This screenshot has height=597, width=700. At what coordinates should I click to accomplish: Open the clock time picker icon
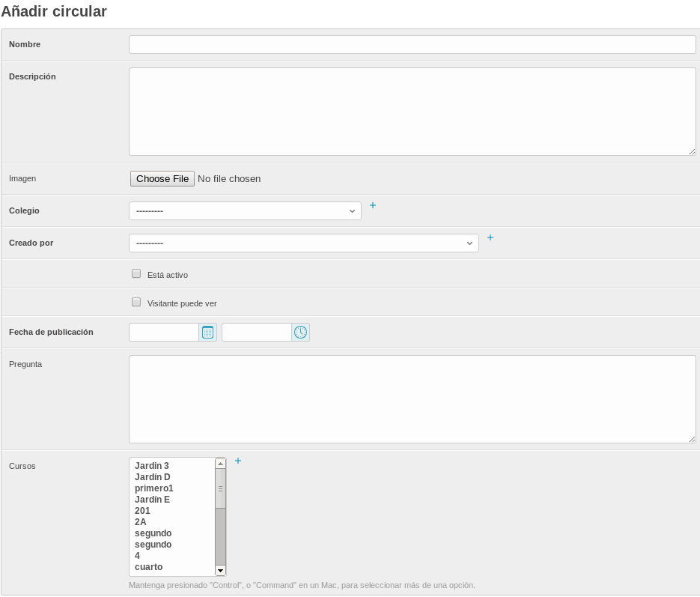300,333
